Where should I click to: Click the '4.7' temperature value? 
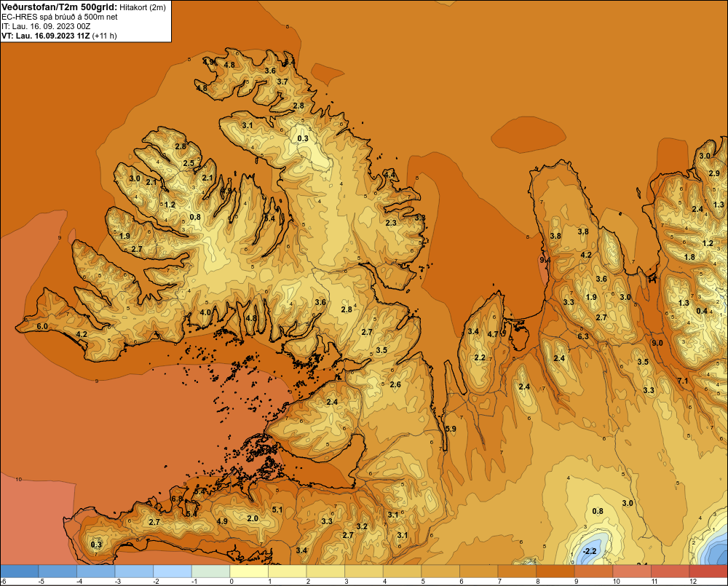point(493,334)
